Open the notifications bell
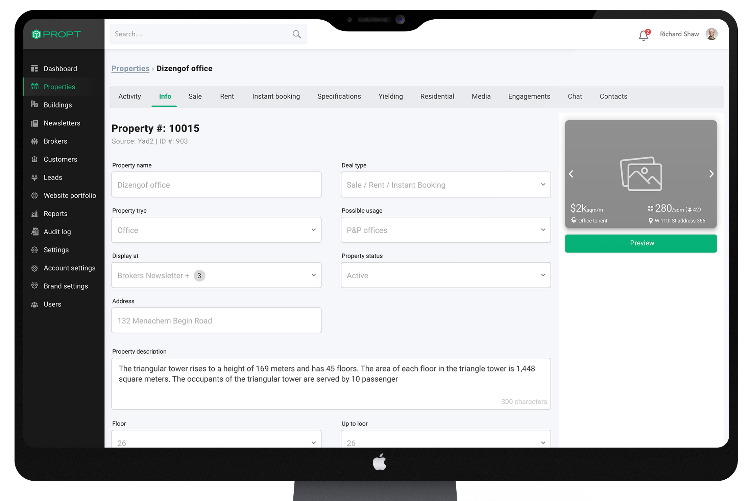This screenshot has height=501, width=751. [644, 35]
